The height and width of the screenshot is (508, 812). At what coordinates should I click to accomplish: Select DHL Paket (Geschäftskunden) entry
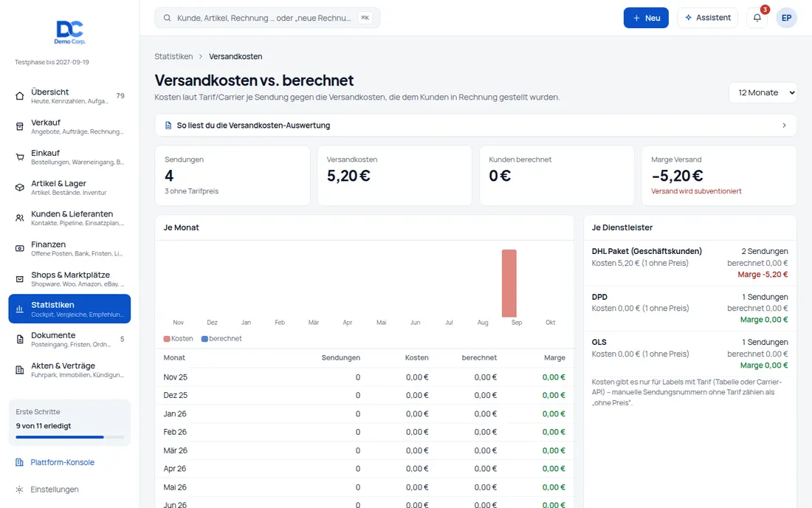[689, 263]
